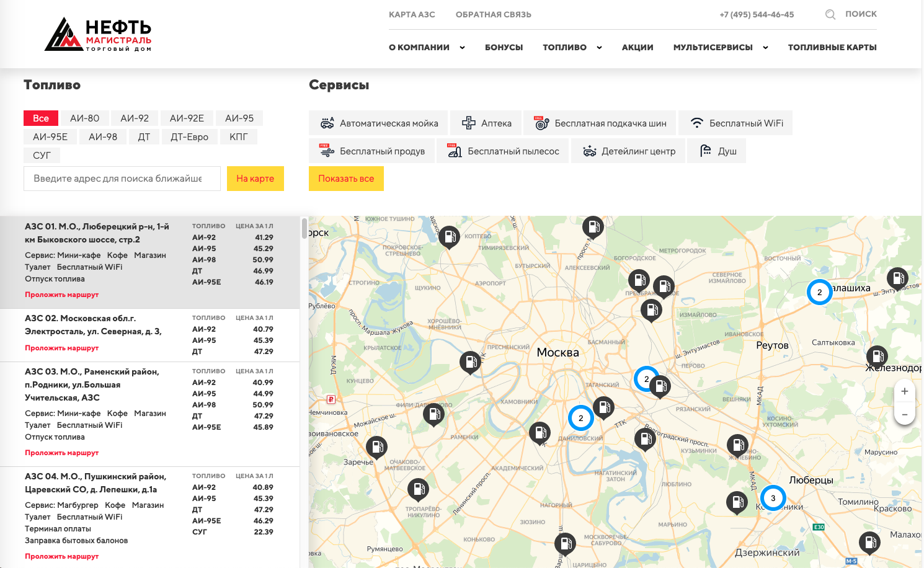Filter by АИ-92 fuel

point(135,118)
